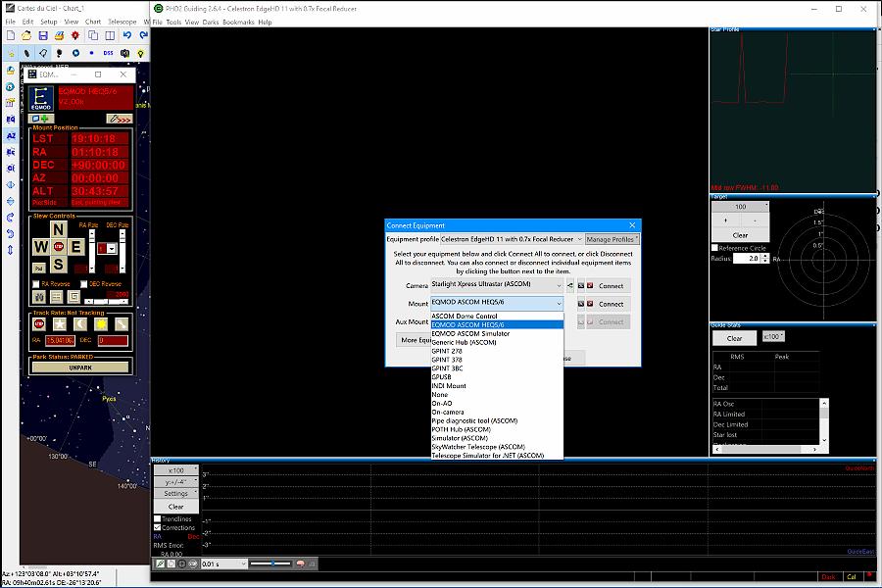Open the exposure time 0.01 s dropdown
The image size is (882, 588).
[x=223, y=563]
